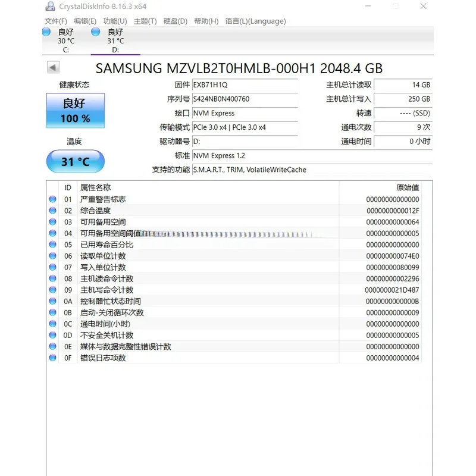
Task: Click status dot of attribute 0A 控制器忙状态时间
Action: 52,301
